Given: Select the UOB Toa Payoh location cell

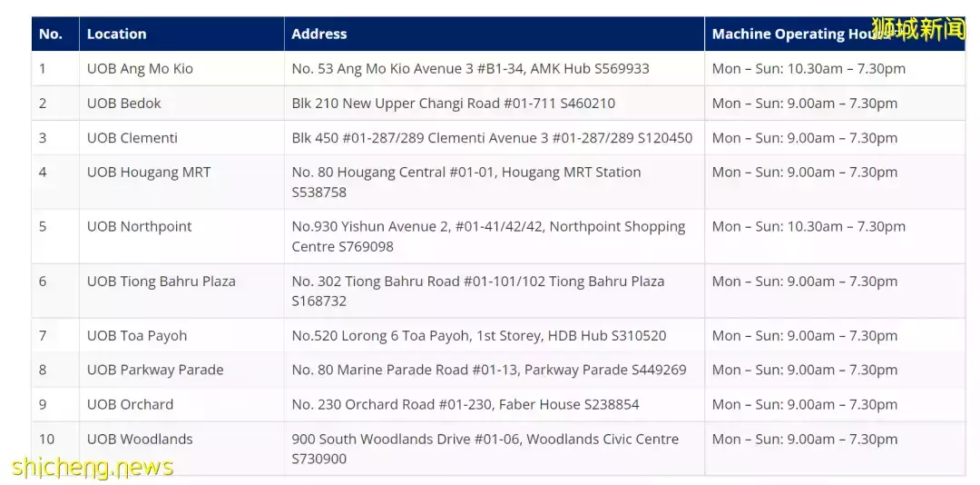Looking at the screenshot, I should tap(181, 335).
